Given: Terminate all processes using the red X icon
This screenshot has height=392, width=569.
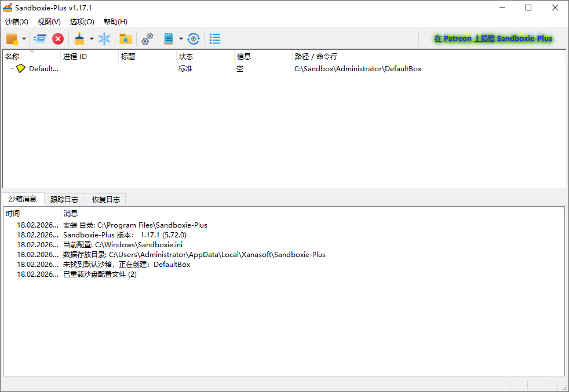Looking at the screenshot, I should point(57,38).
